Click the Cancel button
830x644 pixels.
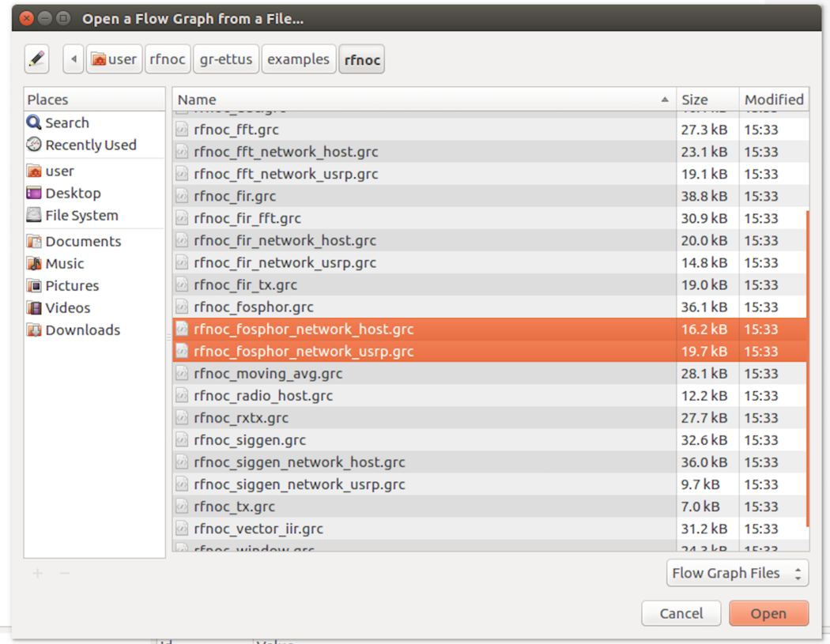[x=681, y=613]
